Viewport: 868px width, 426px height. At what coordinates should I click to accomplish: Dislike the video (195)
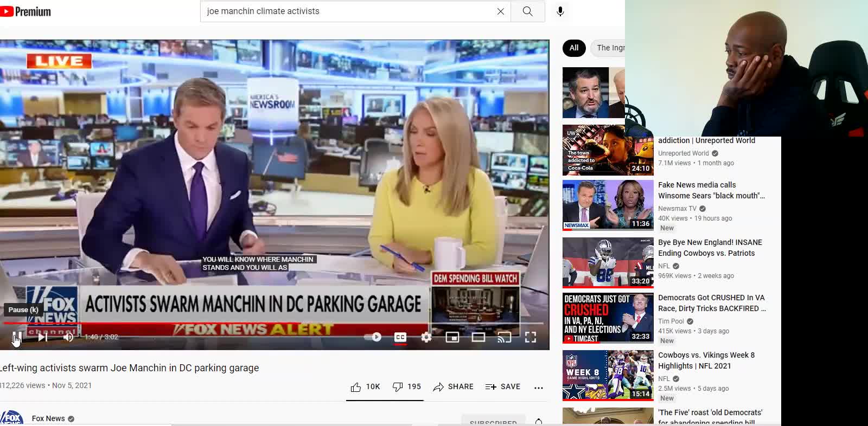(x=406, y=387)
